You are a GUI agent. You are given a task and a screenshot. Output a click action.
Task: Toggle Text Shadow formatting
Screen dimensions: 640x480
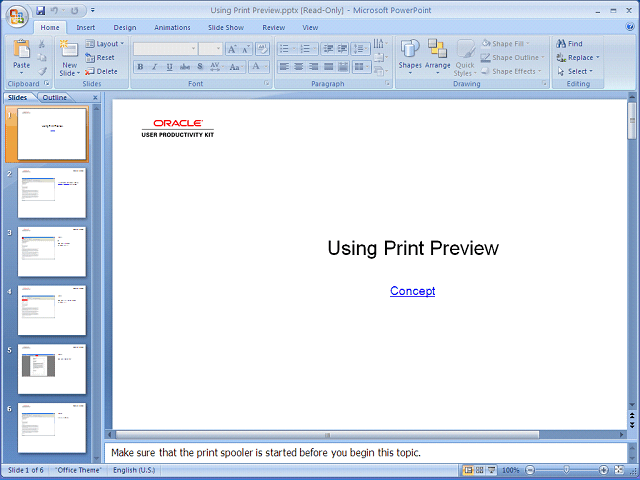click(200, 67)
